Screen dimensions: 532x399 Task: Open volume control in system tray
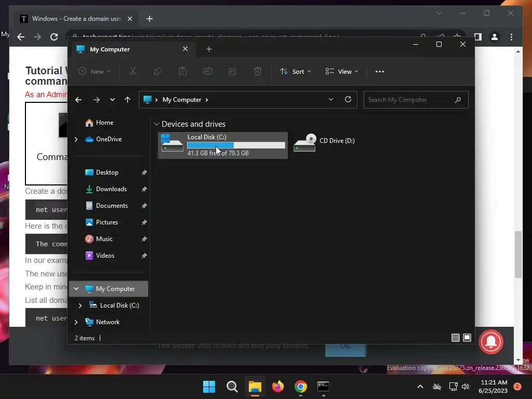[465, 387]
